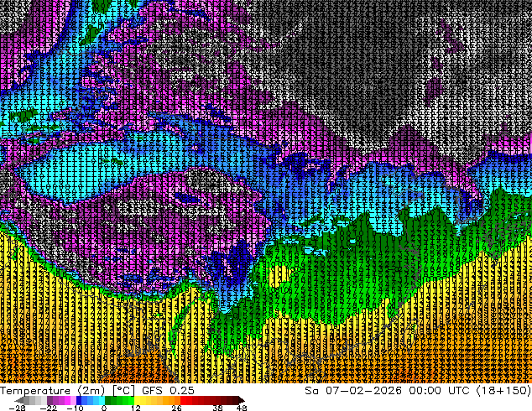The image size is (532, 411).
Task: Click the '-10' legend value
Action: pyautogui.click(x=75, y=408)
